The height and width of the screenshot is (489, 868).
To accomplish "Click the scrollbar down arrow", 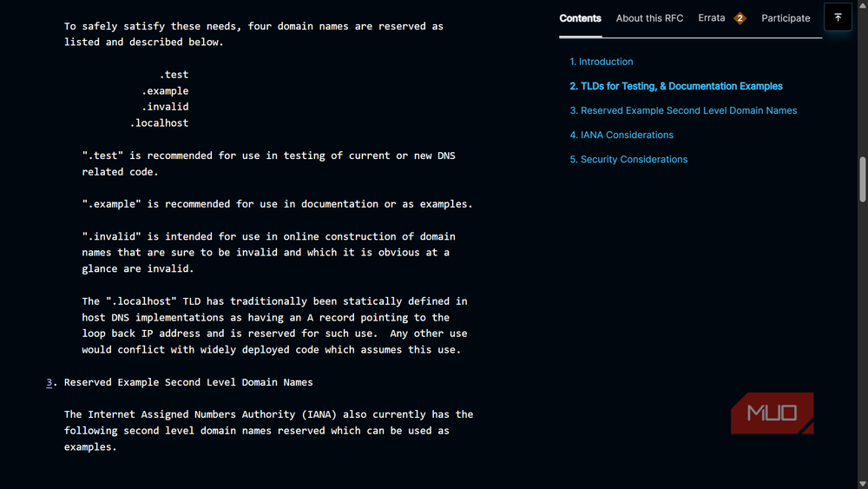I will pos(863,484).
